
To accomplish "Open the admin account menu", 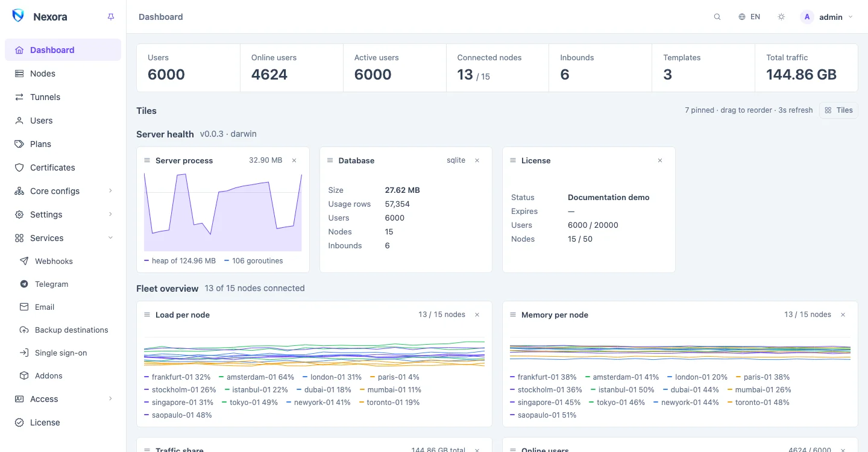I will [827, 17].
